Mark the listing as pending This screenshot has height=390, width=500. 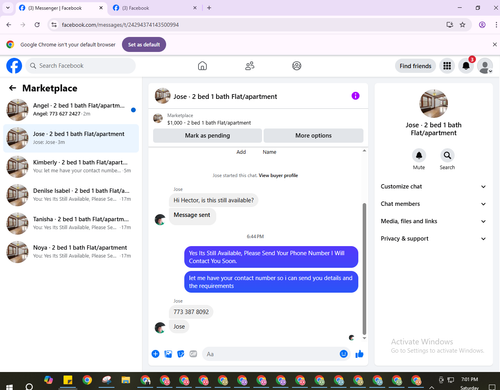(207, 135)
